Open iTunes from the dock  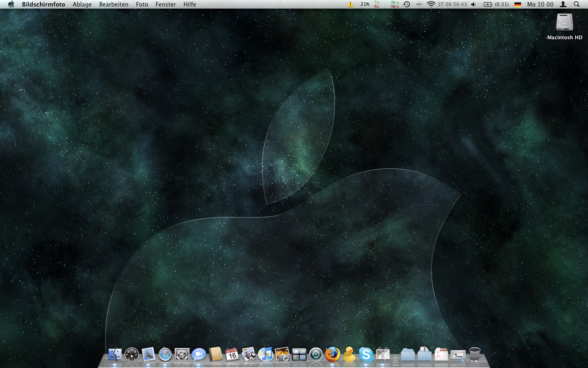[x=265, y=355]
